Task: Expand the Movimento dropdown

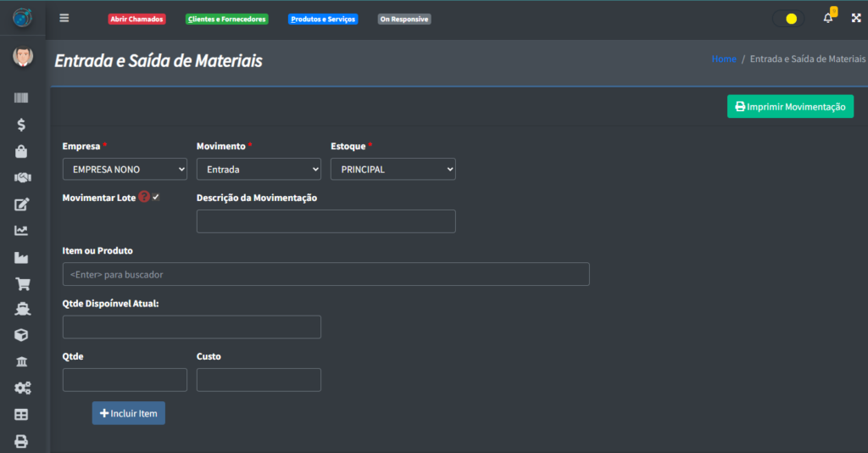Action: [259, 170]
